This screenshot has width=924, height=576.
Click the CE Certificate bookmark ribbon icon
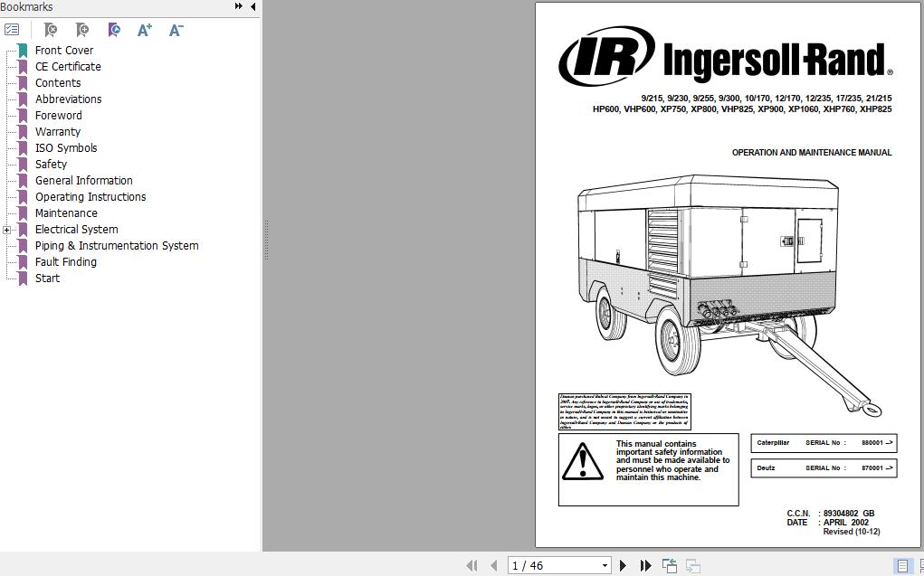click(x=23, y=67)
